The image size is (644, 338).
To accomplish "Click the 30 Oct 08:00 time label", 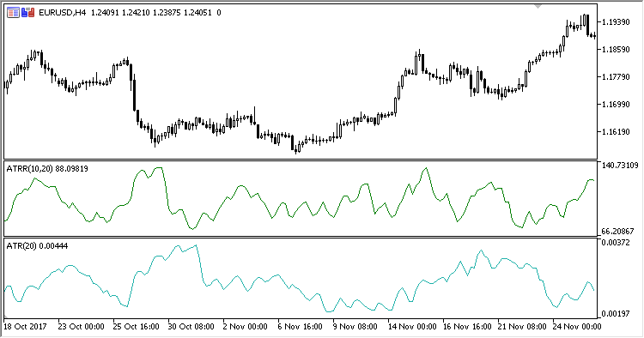I will point(191,327).
